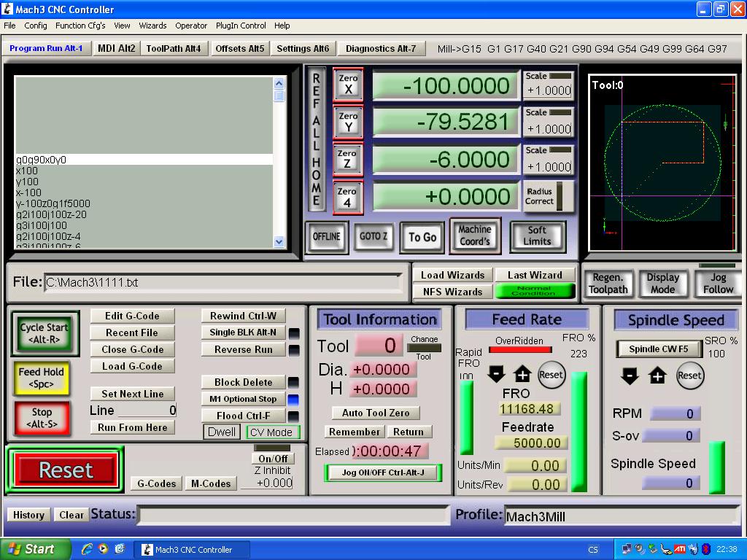
Task: Click the feed rate increase plus icon
Action: click(x=522, y=375)
